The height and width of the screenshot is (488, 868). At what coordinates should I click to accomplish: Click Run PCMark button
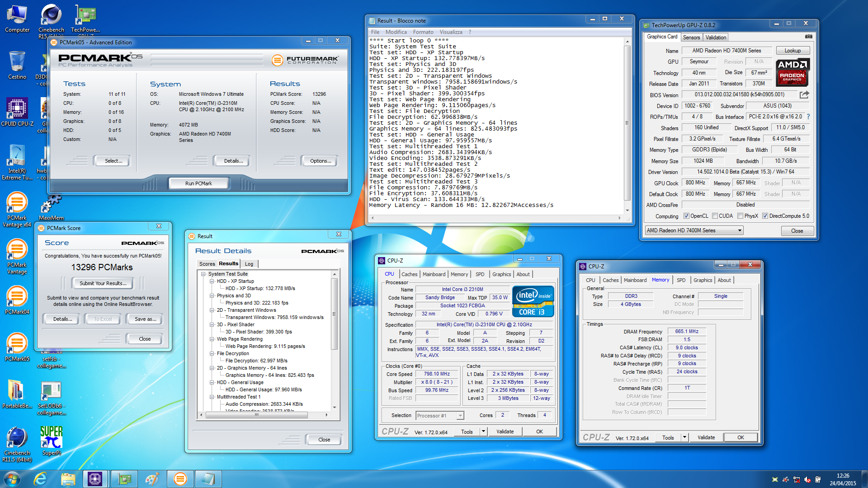click(x=198, y=183)
